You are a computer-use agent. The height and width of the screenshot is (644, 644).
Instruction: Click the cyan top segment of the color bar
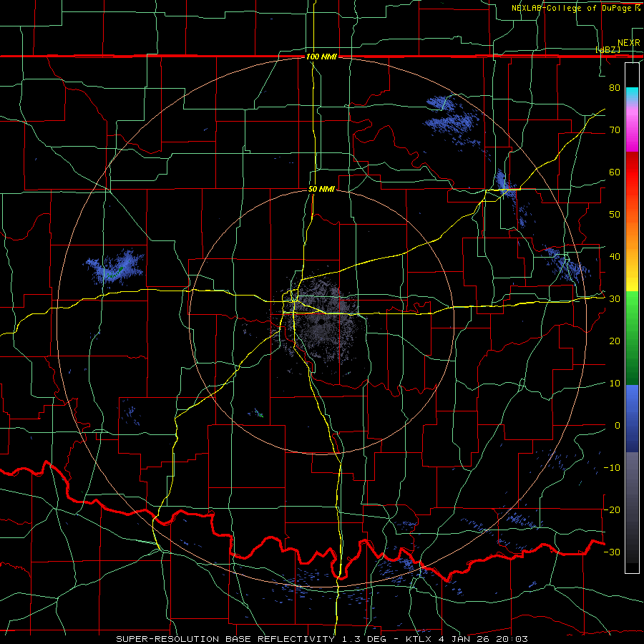tap(632, 95)
